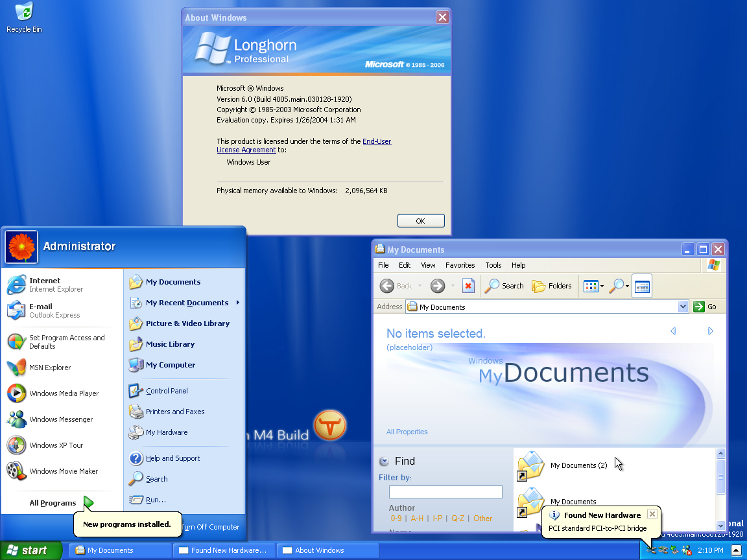Close the Found New Hardware balloon
This screenshot has width=747, height=560.
652,514
